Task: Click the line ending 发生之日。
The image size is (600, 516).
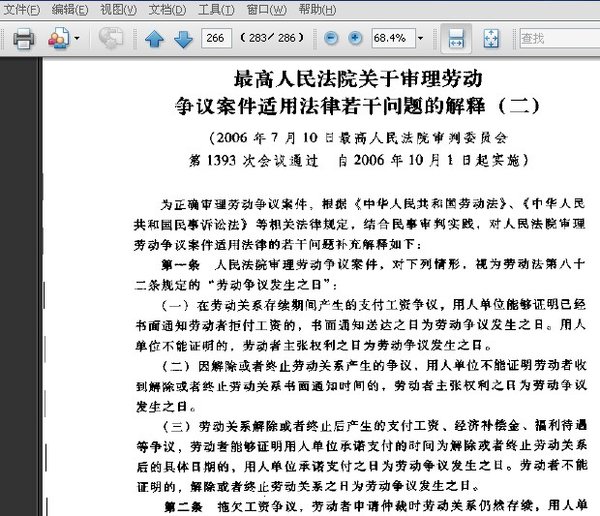Action: tap(166, 406)
